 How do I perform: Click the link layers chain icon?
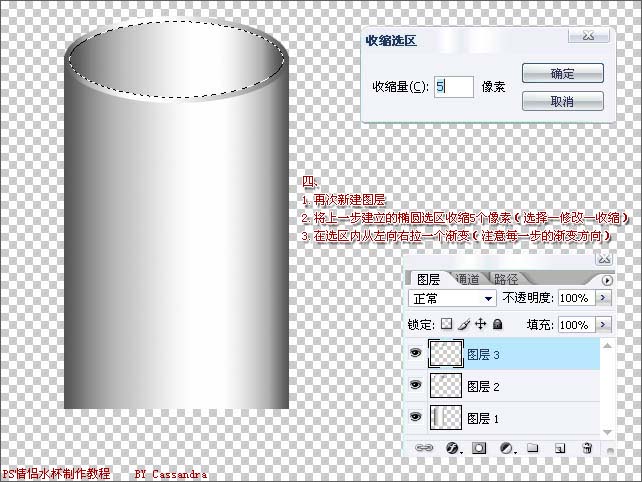click(424, 448)
